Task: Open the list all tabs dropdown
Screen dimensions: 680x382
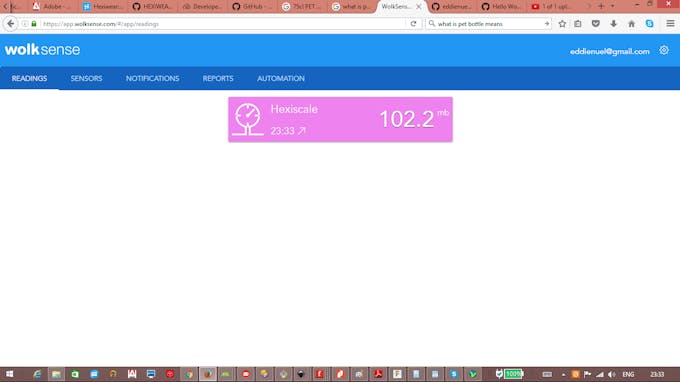Action: click(x=612, y=6)
